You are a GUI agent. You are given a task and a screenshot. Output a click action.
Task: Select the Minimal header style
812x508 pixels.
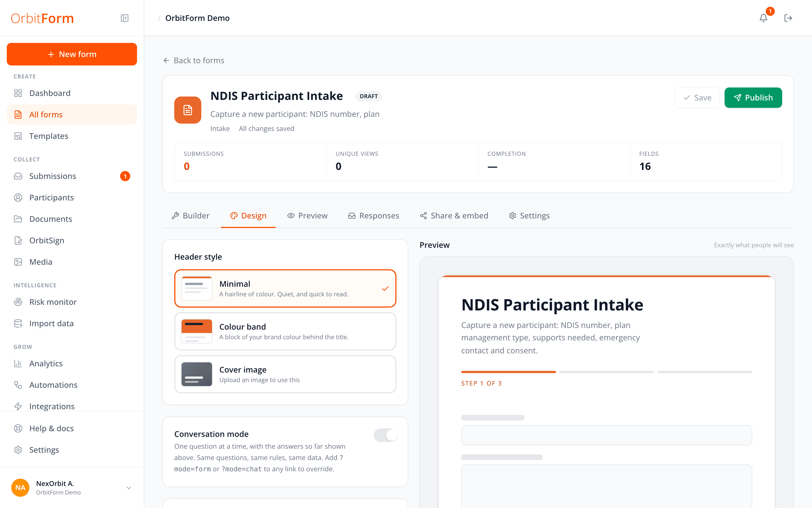tap(285, 288)
